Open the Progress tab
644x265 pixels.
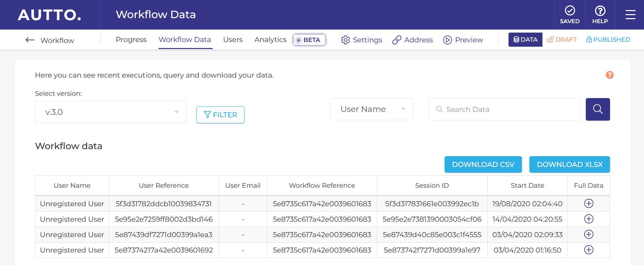click(131, 40)
